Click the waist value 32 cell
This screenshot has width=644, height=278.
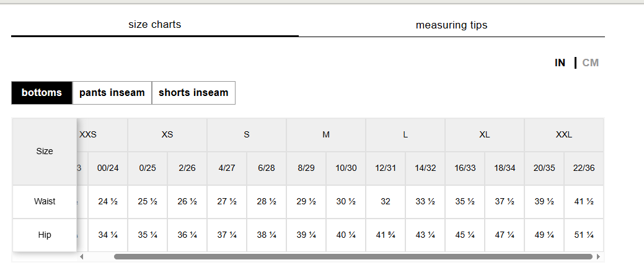point(386,202)
